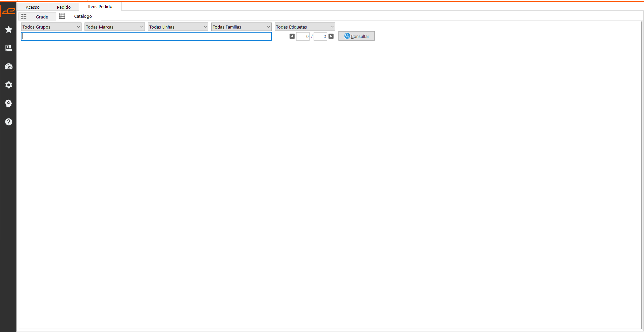The height and width of the screenshot is (332, 644).
Task: Click the register icon below the star
Action: click(x=9, y=48)
